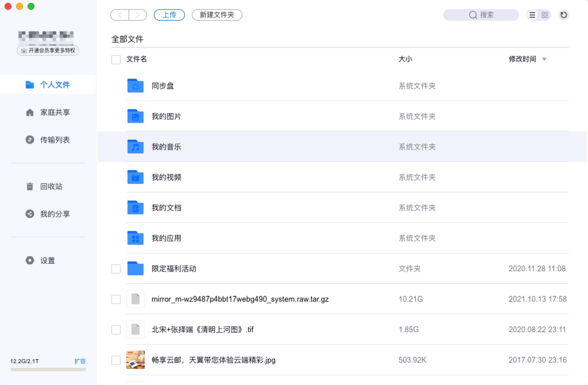Image resolution: width=588 pixels, height=385 pixels.
Task: Open 个人文件 in the sidebar
Action: point(48,85)
